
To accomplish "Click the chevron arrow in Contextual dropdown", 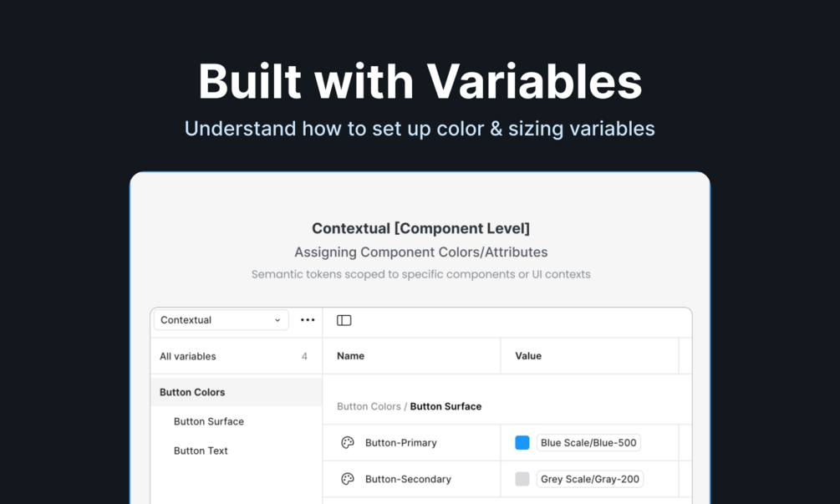I will (x=277, y=320).
